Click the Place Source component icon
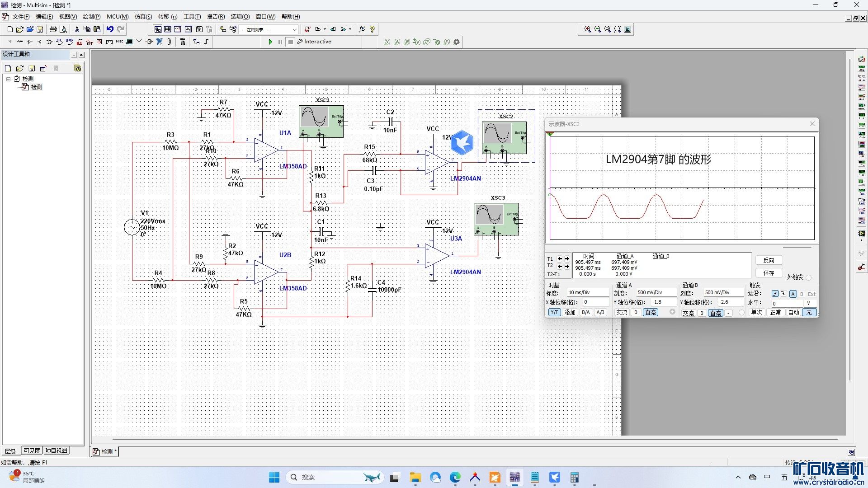 click(x=10, y=42)
